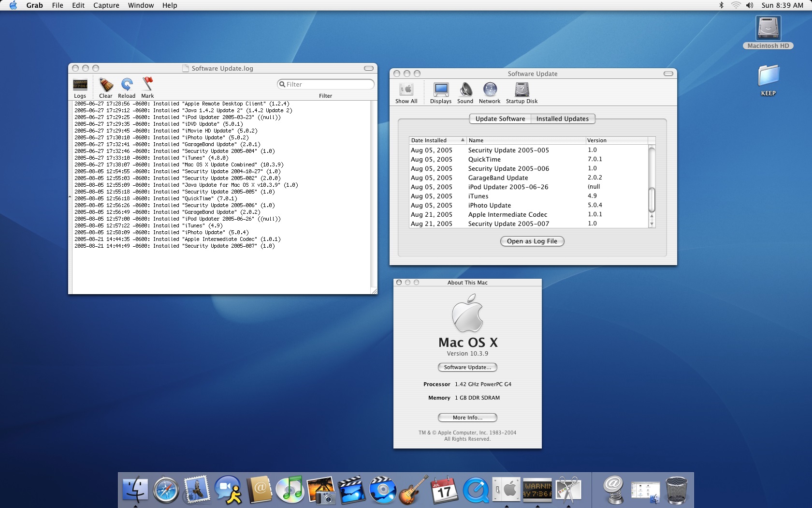The width and height of the screenshot is (812, 508).
Task: Clear the Software Update.log display
Action: [x=106, y=88]
